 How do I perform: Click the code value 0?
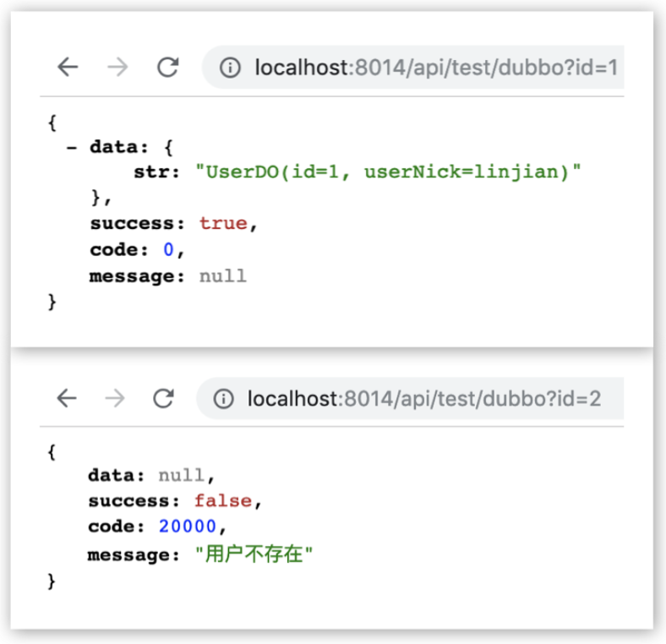click(x=169, y=249)
